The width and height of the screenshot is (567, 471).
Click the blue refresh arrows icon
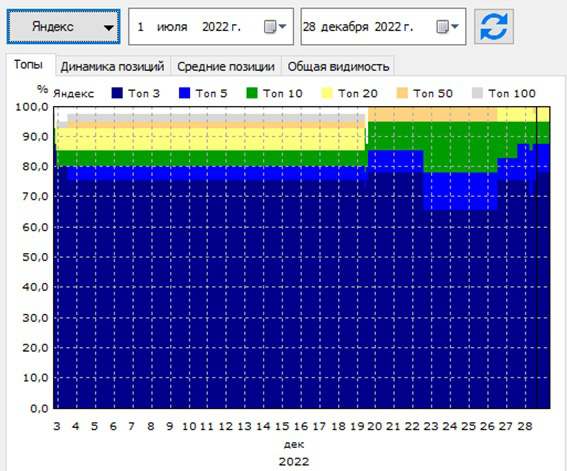point(494,27)
